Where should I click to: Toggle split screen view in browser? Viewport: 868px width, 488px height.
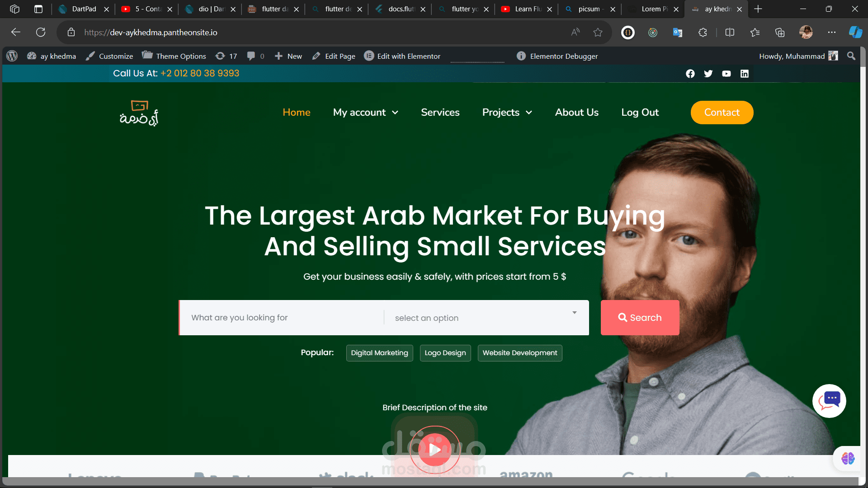729,33
